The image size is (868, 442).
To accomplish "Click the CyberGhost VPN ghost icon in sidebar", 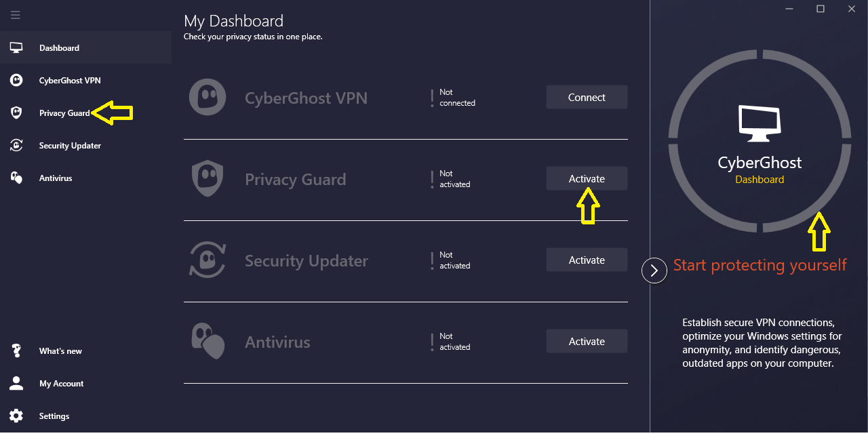I will 16,81.
